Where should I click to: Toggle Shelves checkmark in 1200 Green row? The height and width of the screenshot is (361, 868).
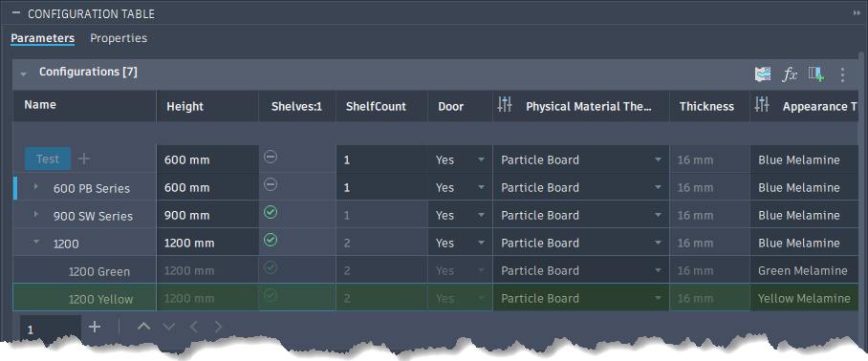[x=271, y=267]
